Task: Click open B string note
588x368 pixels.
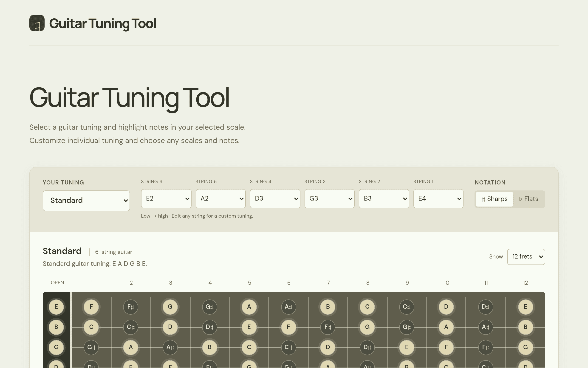Action: coord(56,327)
